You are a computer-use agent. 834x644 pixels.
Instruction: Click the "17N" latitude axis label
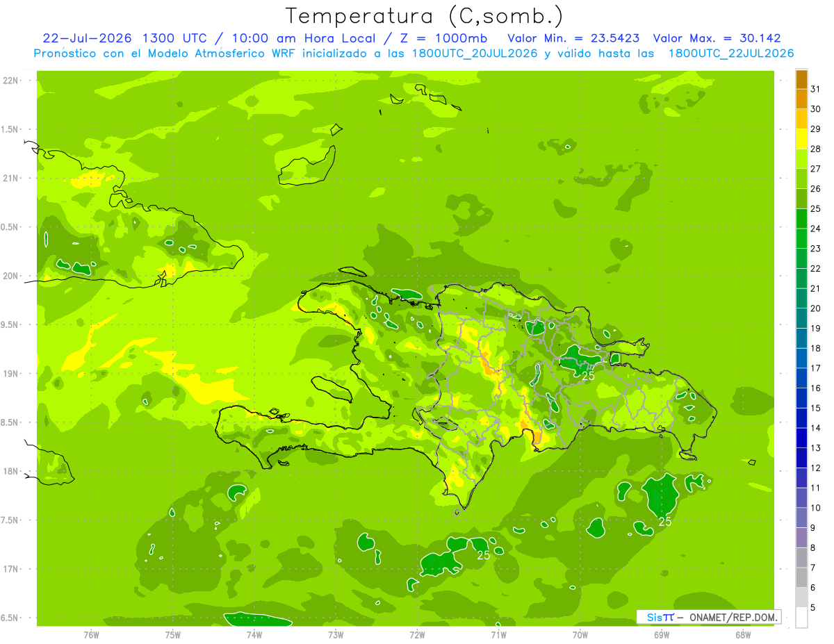(10, 570)
